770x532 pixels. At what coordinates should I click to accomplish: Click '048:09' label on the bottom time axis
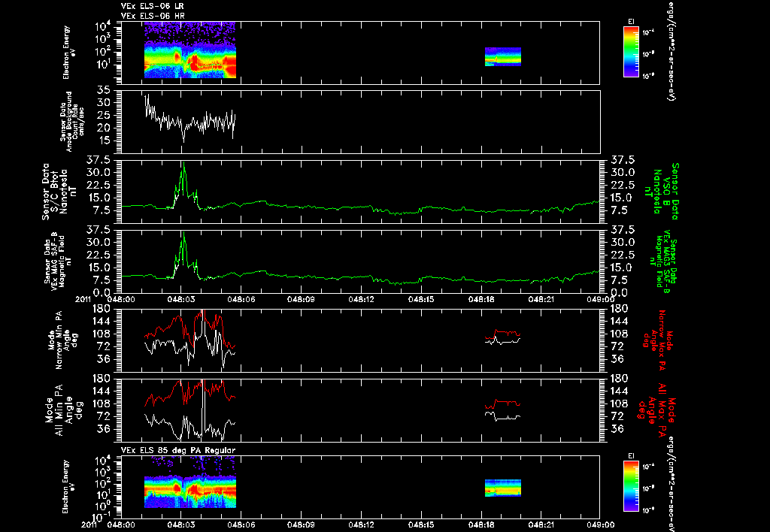[x=301, y=524]
